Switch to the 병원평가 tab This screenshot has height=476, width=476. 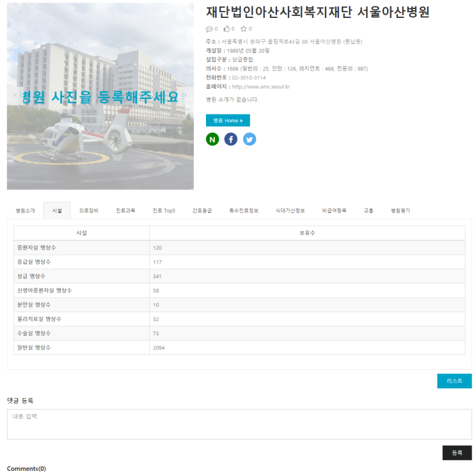pos(401,210)
